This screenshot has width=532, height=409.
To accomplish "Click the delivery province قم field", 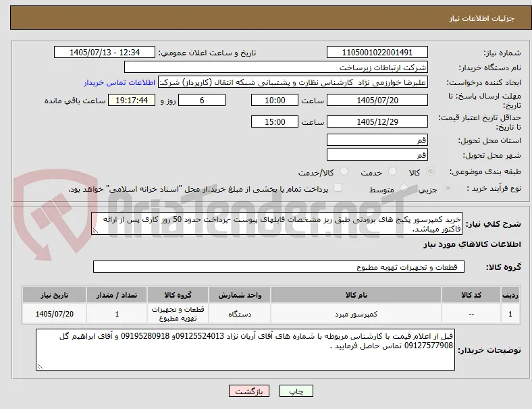I will (377, 140).
